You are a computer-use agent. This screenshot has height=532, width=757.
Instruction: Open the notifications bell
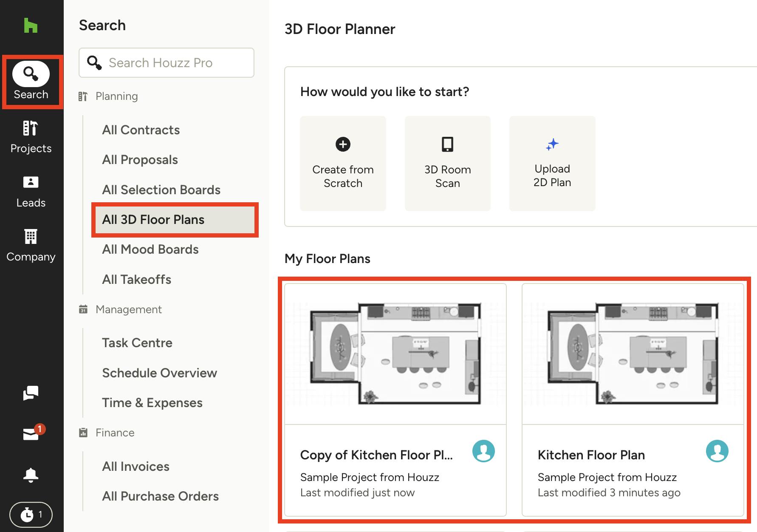pos(31,475)
